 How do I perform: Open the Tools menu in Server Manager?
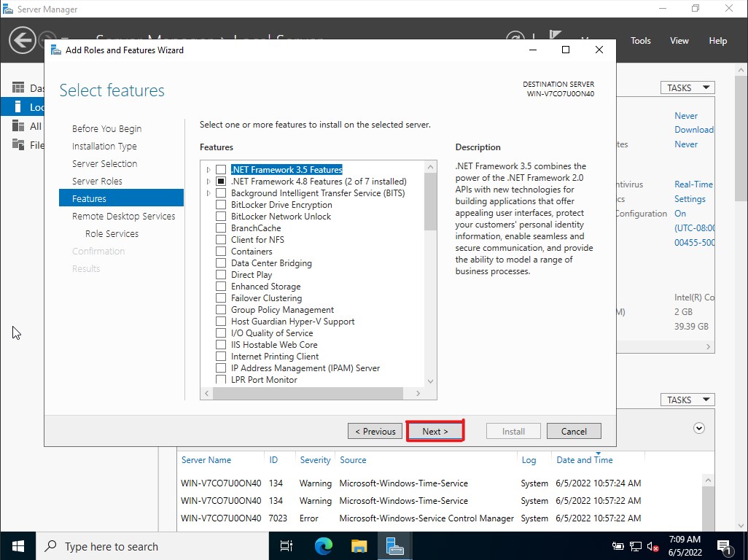click(x=640, y=41)
